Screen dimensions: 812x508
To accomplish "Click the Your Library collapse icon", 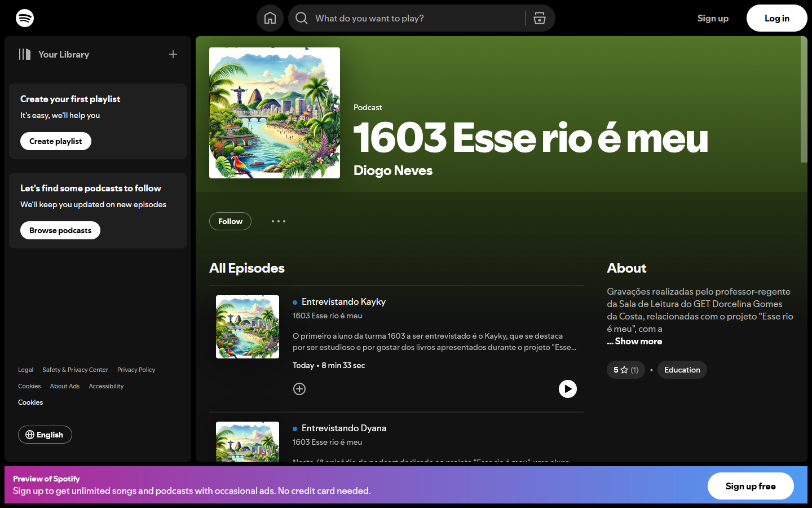I will click(x=25, y=54).
